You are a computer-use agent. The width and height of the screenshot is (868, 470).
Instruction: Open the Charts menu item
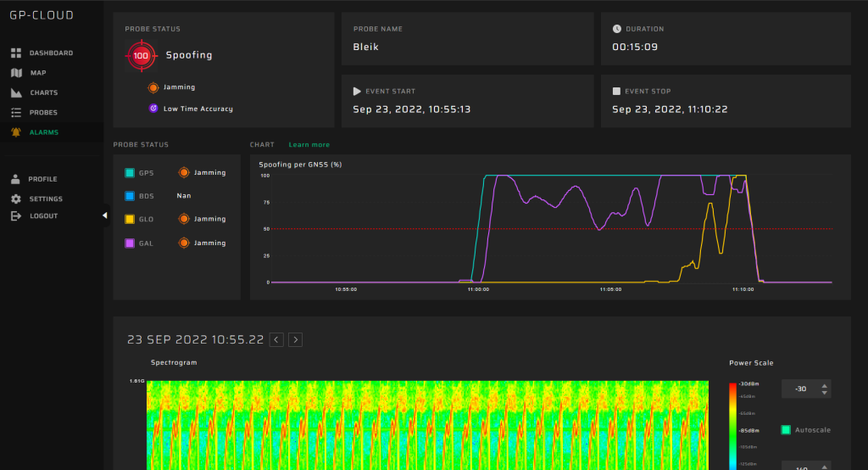tap(44, 93)
